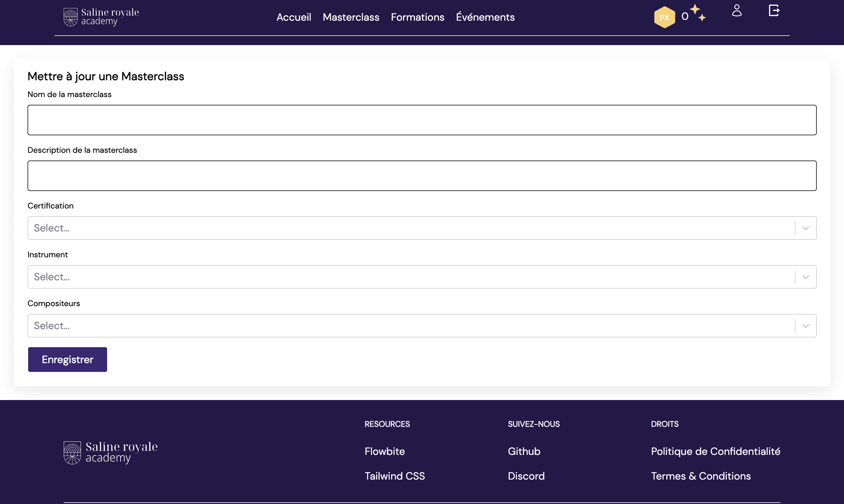Open the Instrument select dropdown
The image size is (844, 504).
422,277
